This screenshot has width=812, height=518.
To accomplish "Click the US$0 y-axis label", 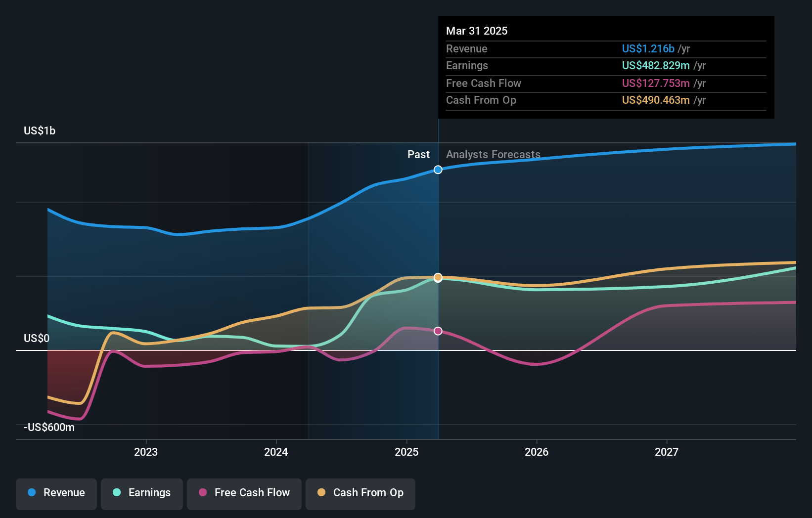I will click(x=37, y=338).
